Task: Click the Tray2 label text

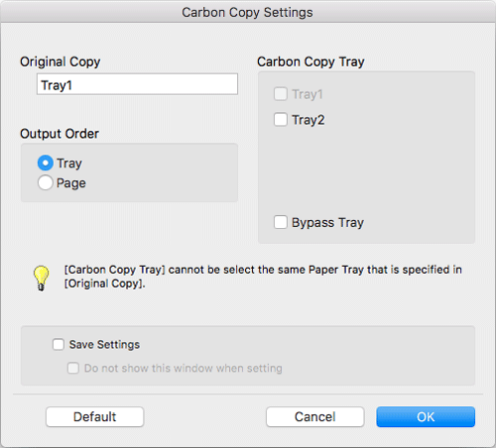Action: (x=309, y=120)
